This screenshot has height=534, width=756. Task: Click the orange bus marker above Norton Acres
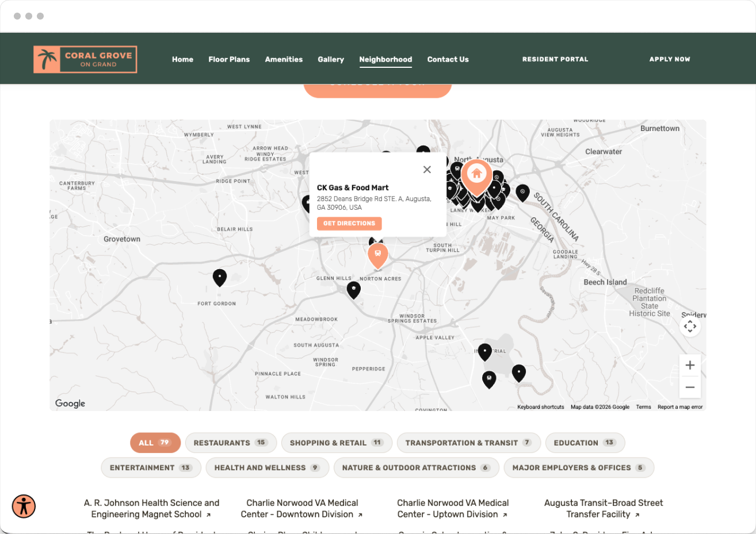(x=378, y=256)
